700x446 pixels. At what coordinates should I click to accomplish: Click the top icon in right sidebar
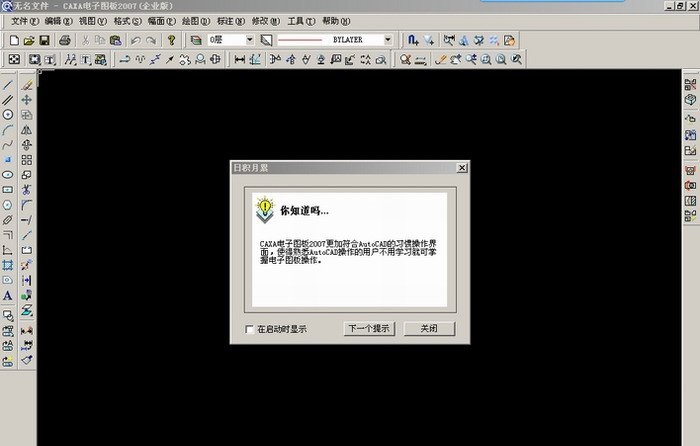690,84
